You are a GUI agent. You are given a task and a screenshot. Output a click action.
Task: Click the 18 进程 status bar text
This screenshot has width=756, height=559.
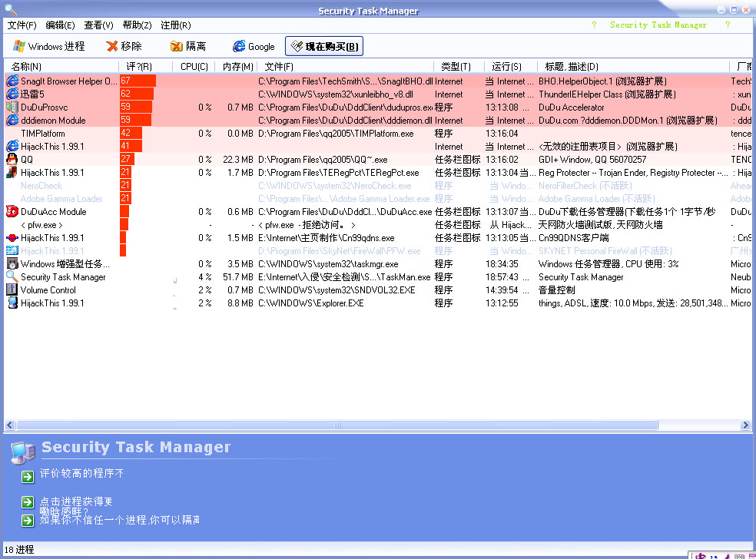[19, 549]
